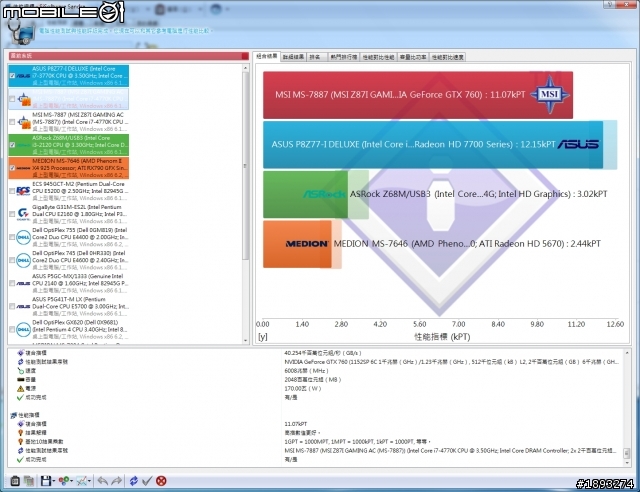Click the blue ASUS P8Z77-I DELUXE chart bar

[433, 145]
